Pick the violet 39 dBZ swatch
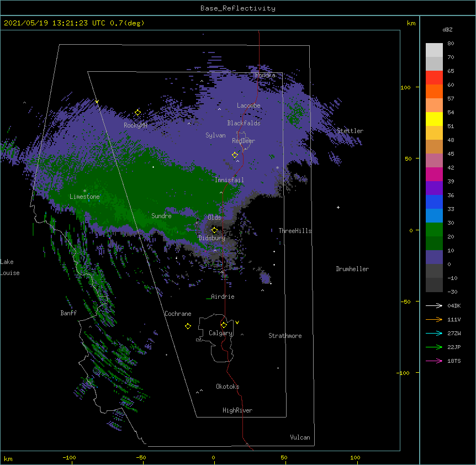The image size is (476, 465). tap(434, 188)
